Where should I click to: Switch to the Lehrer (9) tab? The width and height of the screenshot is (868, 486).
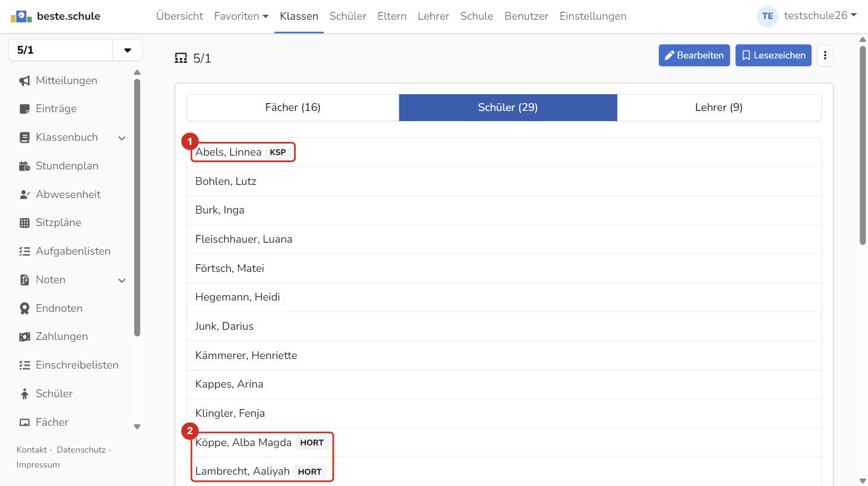tap(719, 107)
